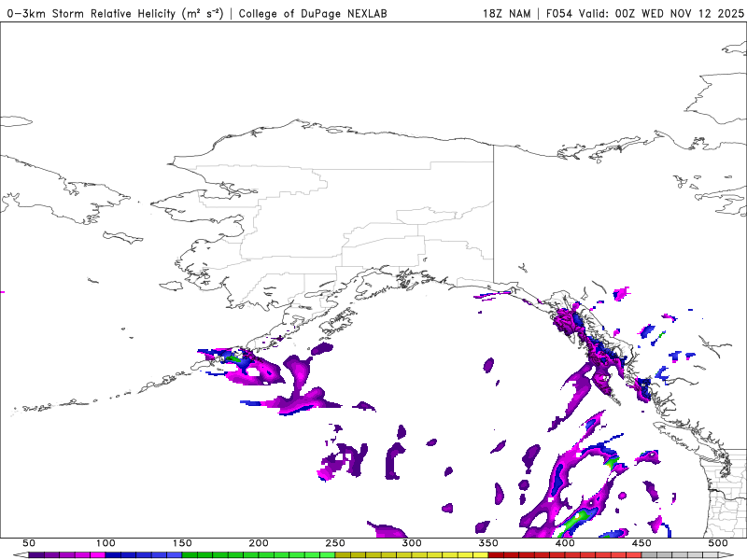Click the '18Z NAM' model run label

[x=506, y=13]
